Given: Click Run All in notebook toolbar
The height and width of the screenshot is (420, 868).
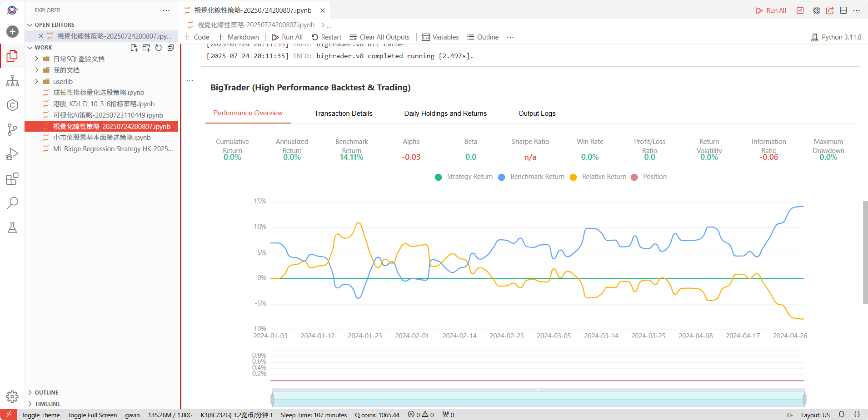Looking at the screenshot, I should click(x=287, y=37).
